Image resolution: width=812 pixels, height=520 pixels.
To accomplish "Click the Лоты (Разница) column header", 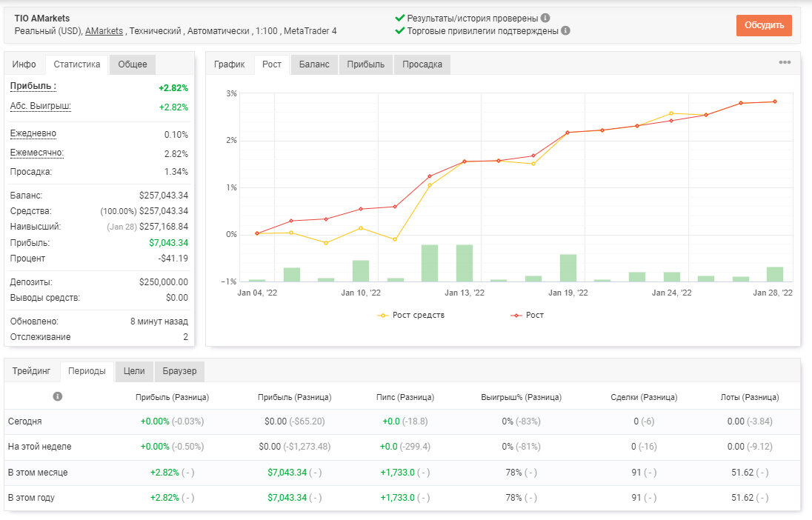I will 749,397.
